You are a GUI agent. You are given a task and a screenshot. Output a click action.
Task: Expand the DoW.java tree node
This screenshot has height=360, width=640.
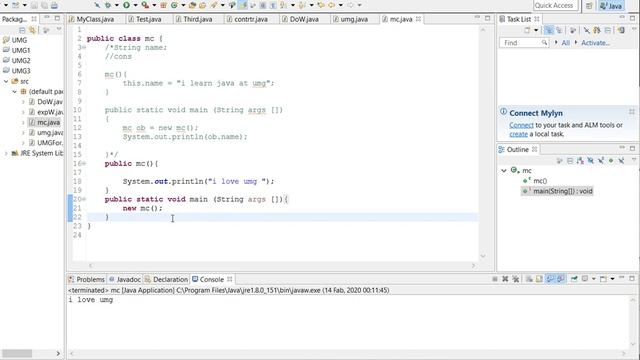click(23, 102)
